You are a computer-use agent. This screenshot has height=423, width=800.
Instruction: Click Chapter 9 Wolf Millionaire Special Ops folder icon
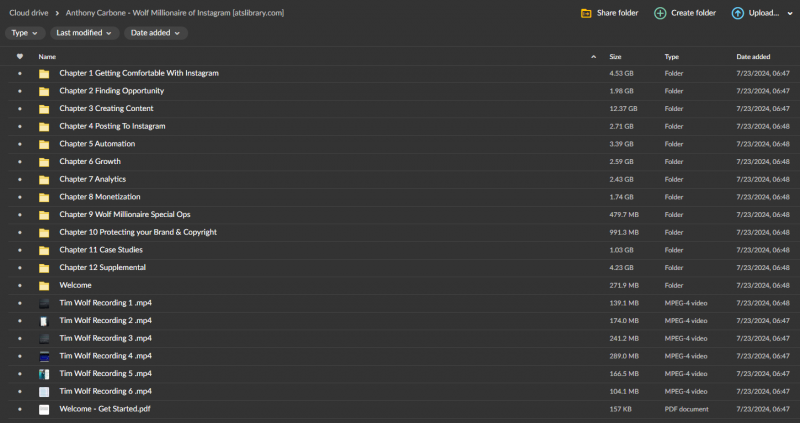(44, 215)
